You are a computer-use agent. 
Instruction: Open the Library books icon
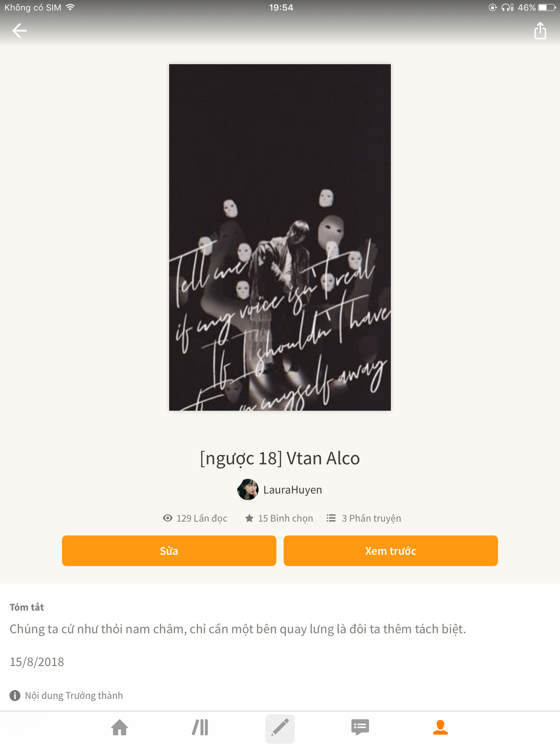point(200,728)
